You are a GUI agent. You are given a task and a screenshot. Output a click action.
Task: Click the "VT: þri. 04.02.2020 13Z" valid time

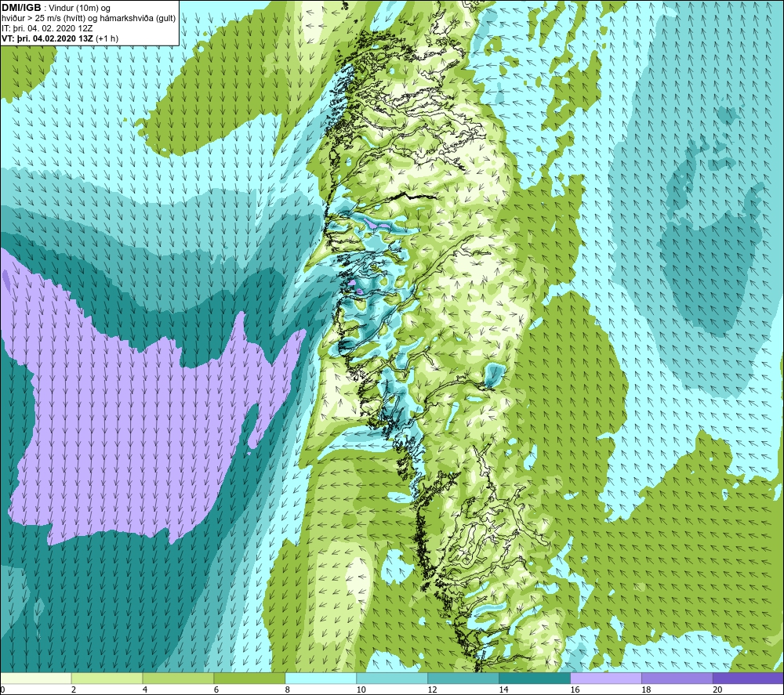pos(47,38)
